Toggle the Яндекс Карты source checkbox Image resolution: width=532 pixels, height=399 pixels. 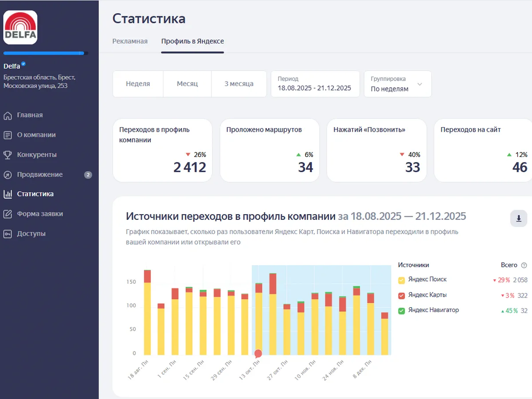(402, 295)
